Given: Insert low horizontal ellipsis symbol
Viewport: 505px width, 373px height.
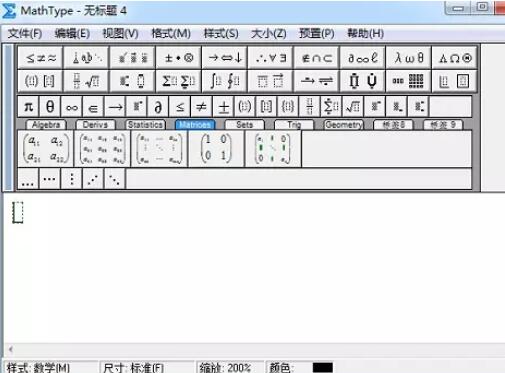Looking at the screenshot, I should (x=28, y=179).
